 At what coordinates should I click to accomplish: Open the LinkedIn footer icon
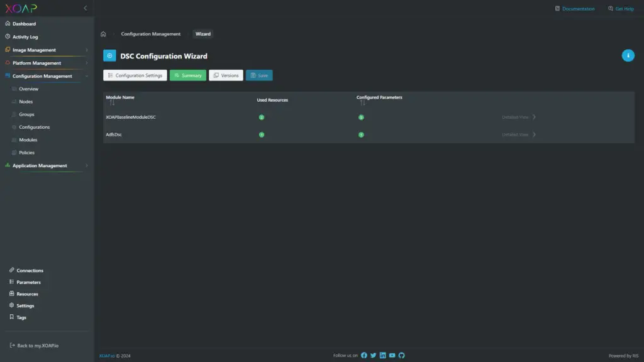[383, 356]
